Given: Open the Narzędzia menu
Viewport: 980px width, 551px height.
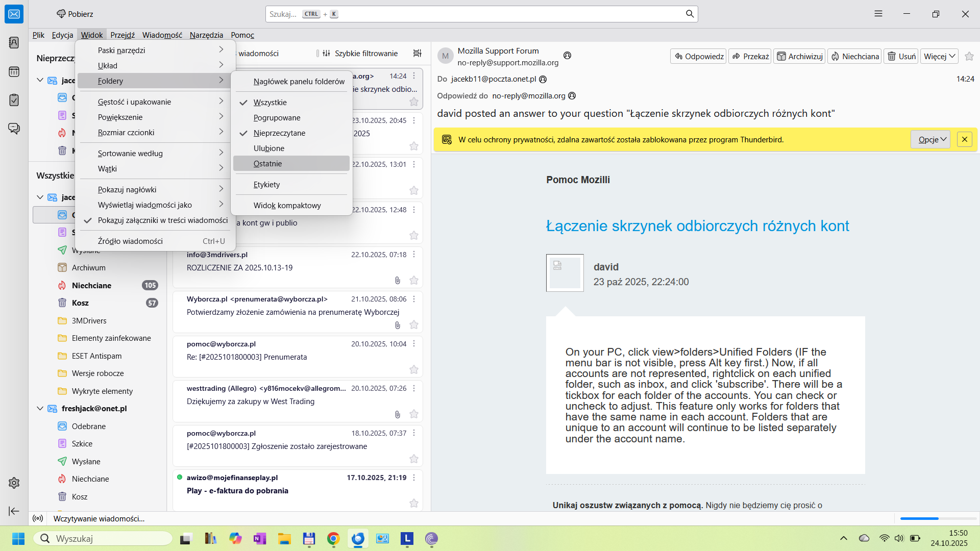Looking at the screenshot, I should point(206,35).
